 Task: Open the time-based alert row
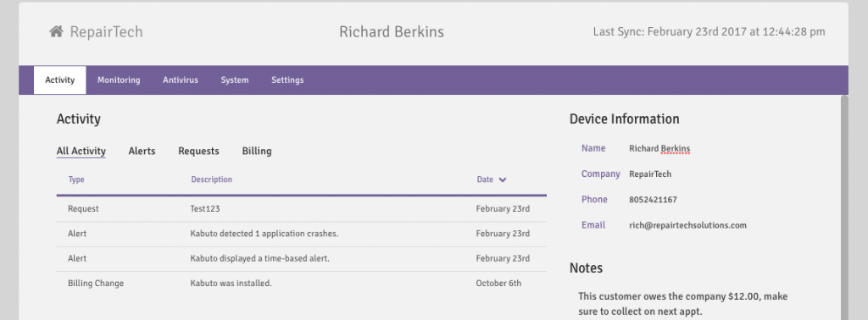coord(301,259)
